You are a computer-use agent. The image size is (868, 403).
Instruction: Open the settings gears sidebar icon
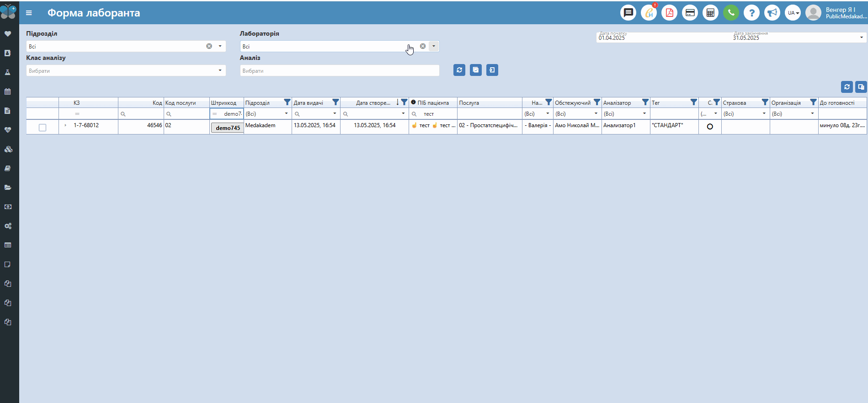click(x=8, y=226)
